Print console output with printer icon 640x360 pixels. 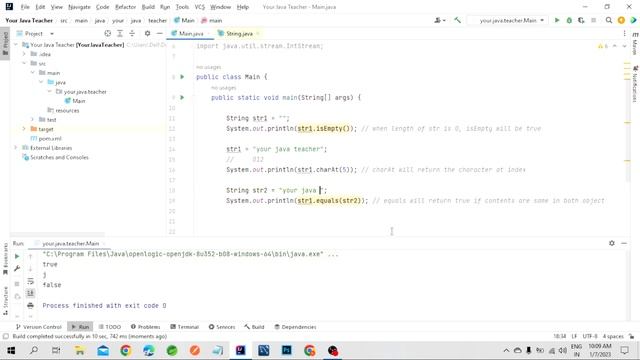point(31,305)
